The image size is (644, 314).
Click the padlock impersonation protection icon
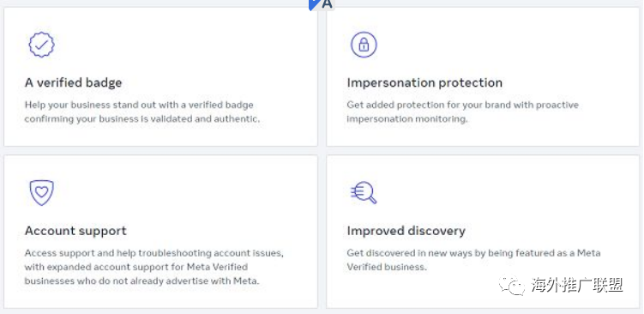364,45
